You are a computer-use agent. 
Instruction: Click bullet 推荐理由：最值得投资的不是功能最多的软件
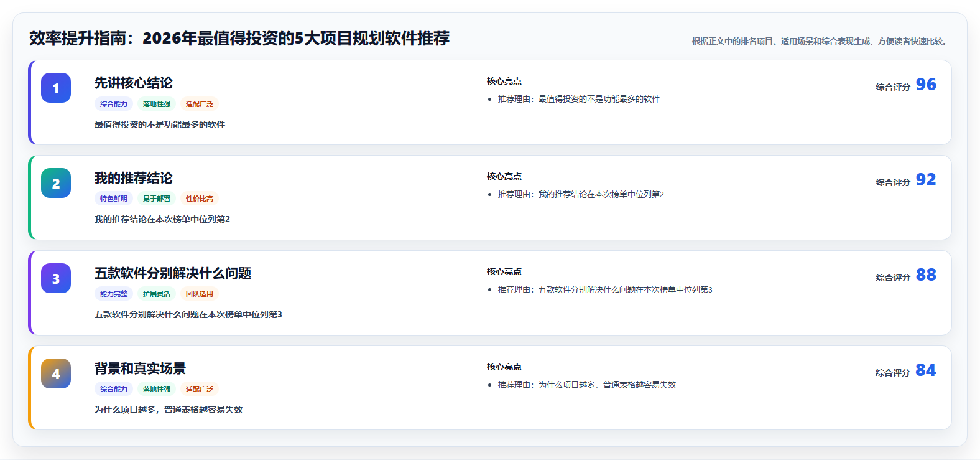coord(579,99)
